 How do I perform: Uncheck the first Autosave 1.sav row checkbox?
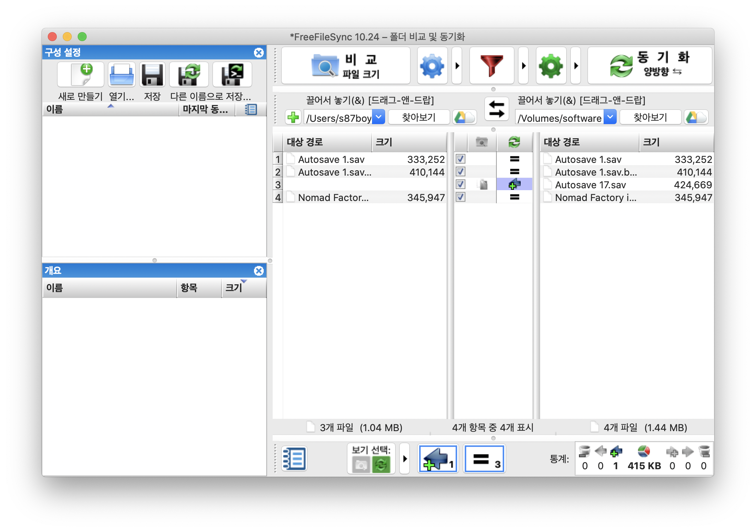[461, 159]
